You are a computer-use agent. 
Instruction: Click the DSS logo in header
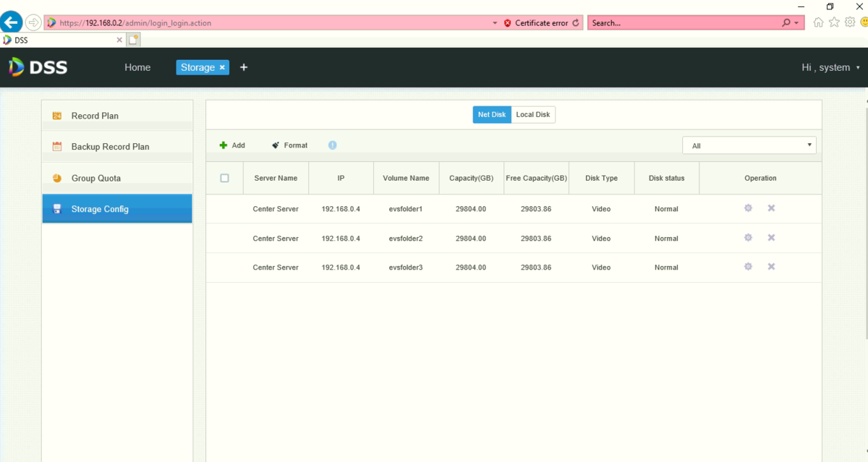point(38,67)
